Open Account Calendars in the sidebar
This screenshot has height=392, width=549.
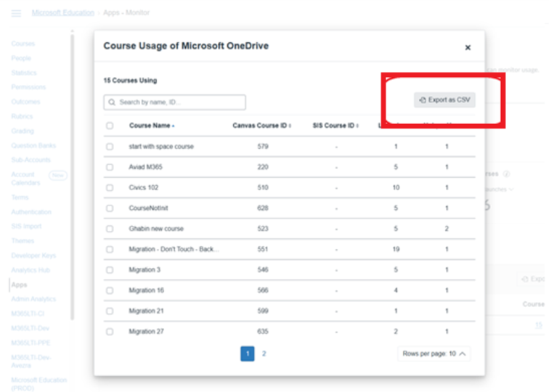[25, 179]
